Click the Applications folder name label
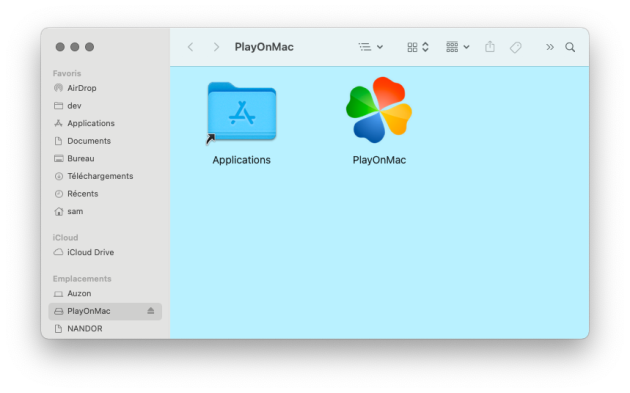The width and height of the screenshot is (630, 393). click(x=241, y=160)
